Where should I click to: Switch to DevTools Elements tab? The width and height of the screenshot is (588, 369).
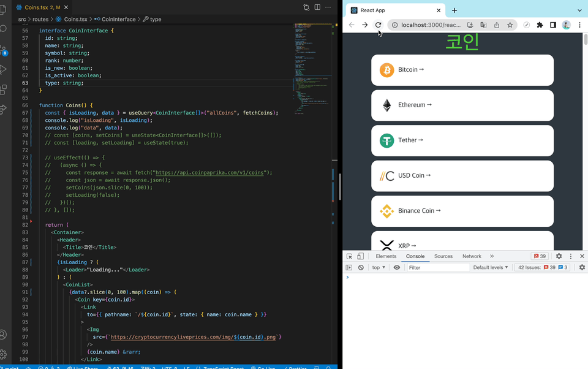click(386, 256)
